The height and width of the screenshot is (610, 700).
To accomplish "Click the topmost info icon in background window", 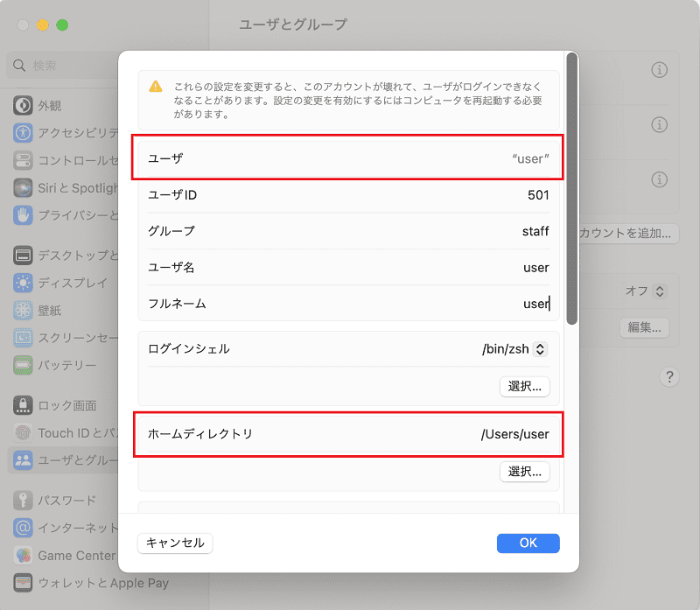I will tap(660, 70).
